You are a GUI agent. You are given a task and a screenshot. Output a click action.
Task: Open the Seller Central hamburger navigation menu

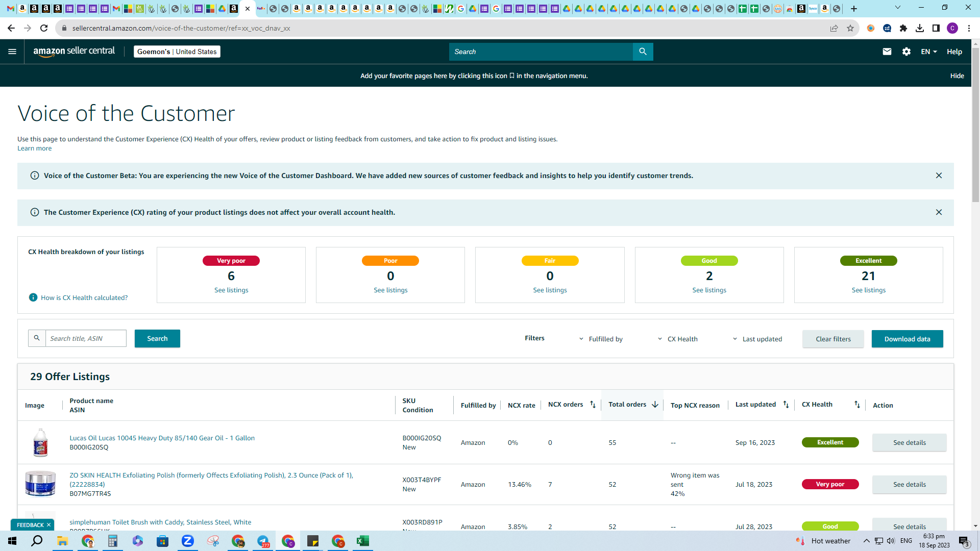point(12,52)
